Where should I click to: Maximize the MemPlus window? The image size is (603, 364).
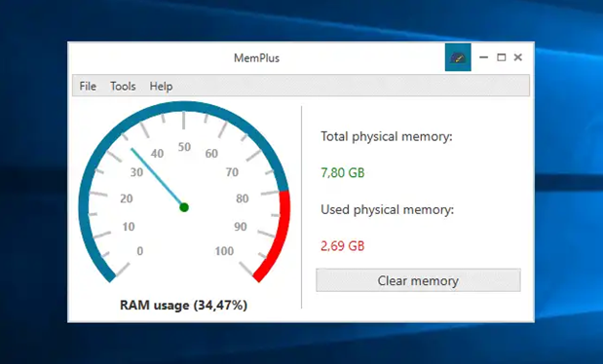tap(501, 57)
